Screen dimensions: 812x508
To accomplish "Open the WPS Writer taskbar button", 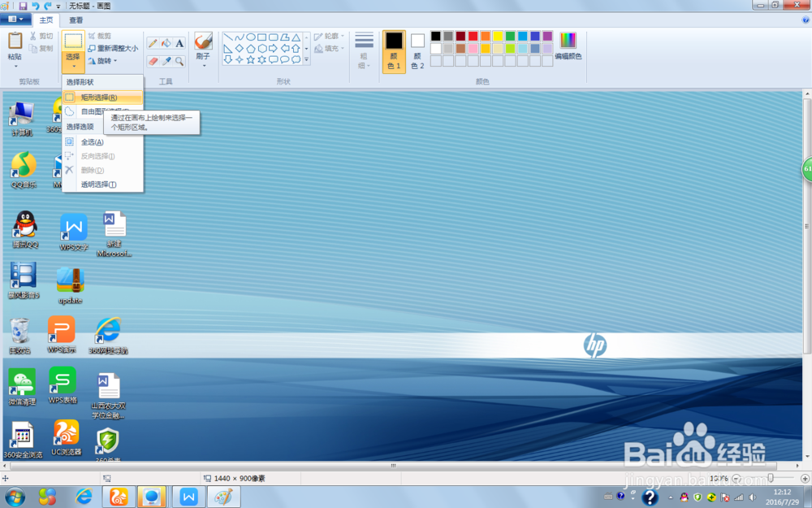I will tap(188, 497).
